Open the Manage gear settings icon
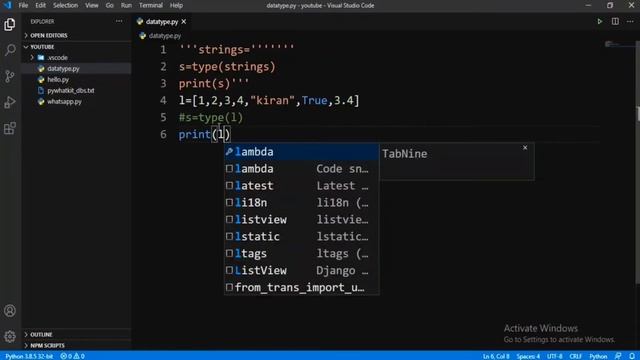 [10, 336]
